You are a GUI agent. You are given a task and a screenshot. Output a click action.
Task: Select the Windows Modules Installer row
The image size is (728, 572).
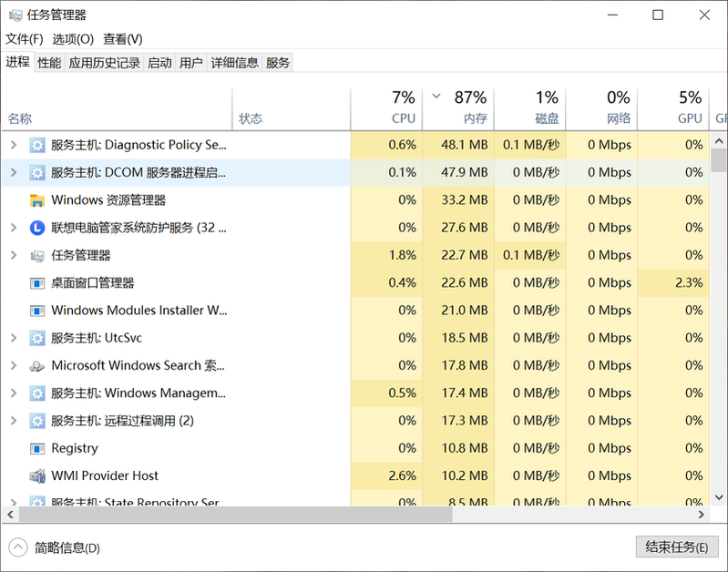(138, 311)
